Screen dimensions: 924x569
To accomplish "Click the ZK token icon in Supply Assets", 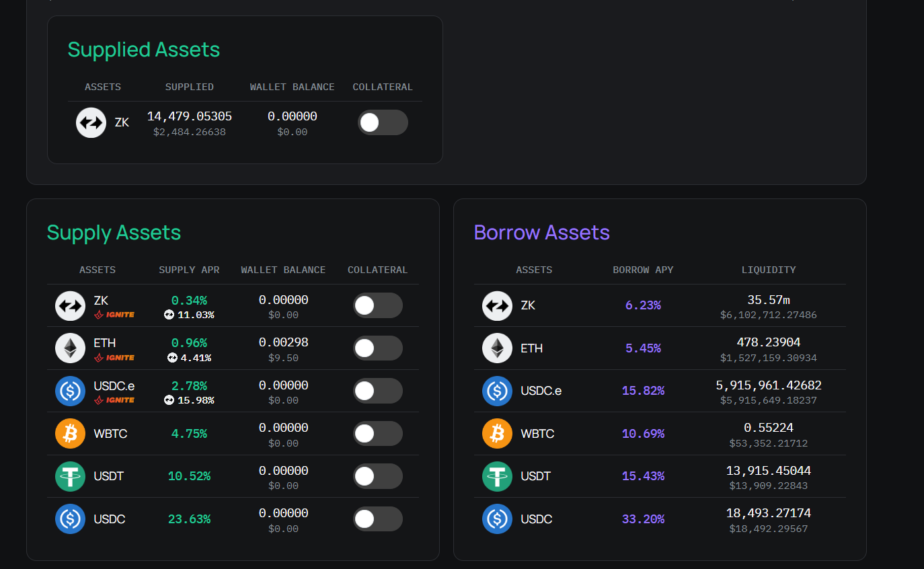I will tap(70, 306).
